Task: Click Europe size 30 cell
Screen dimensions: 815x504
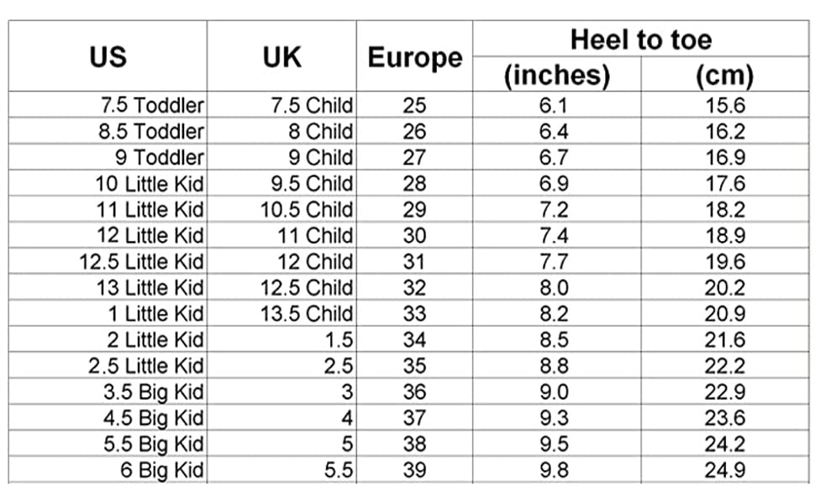Action: 414,236
